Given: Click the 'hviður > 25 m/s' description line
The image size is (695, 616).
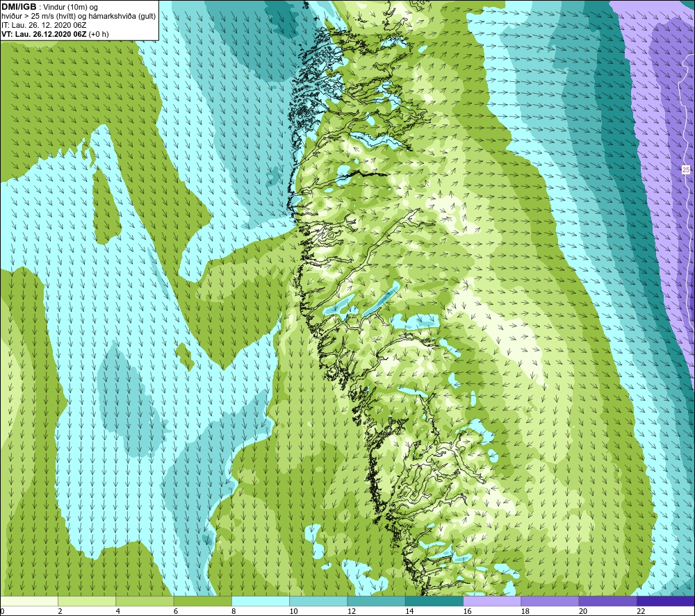Looking at the screenshot, I should point(79,17).
